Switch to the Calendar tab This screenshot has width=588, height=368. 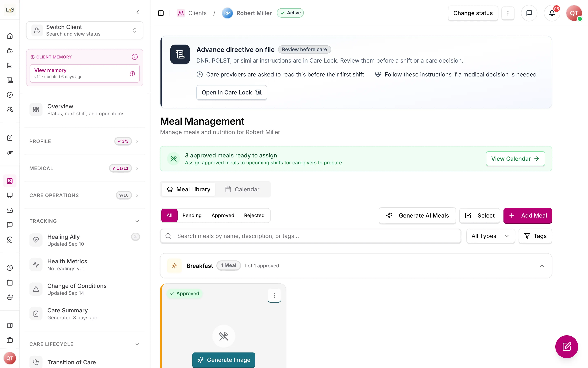coord(242,189)
